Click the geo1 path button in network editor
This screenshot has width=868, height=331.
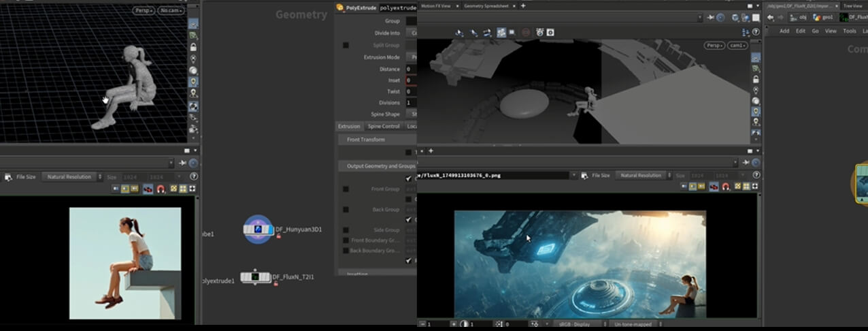(x=823, y=18)
